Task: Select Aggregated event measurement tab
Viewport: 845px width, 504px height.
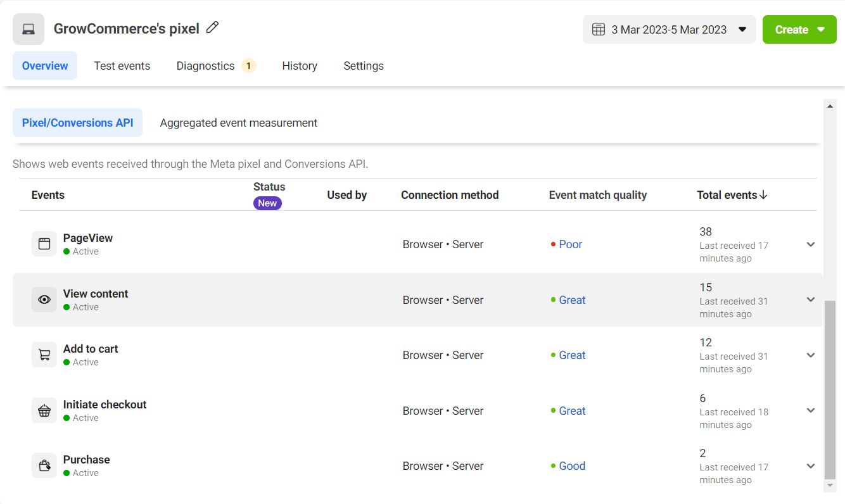Action: click(239, 123)
